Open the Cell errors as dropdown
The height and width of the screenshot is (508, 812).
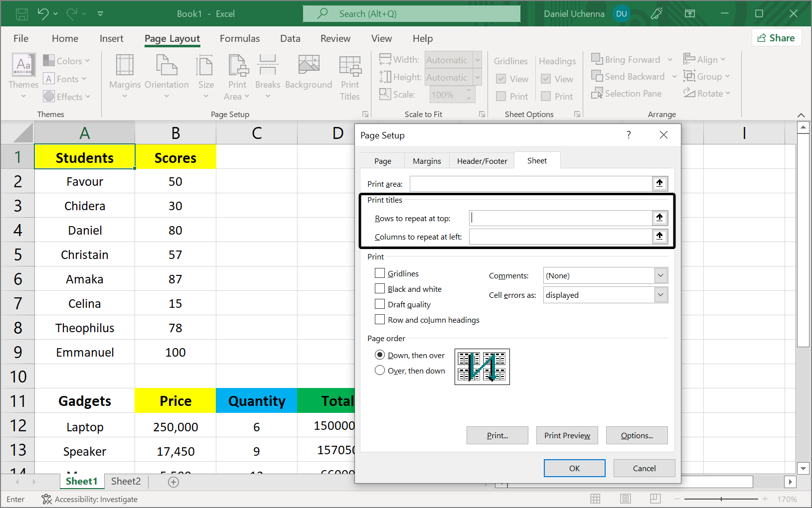tap(660, 295)
